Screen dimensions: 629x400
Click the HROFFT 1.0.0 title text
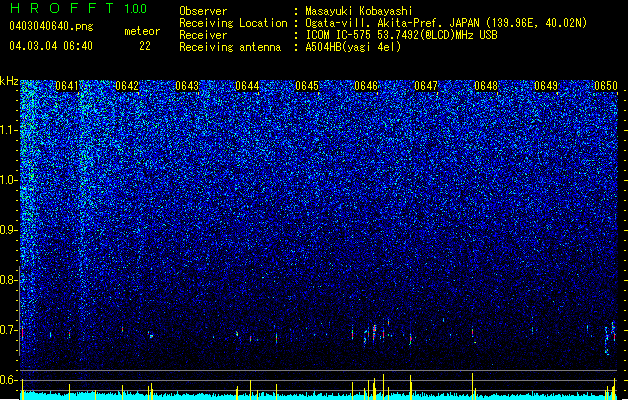[x=79, y=8]
